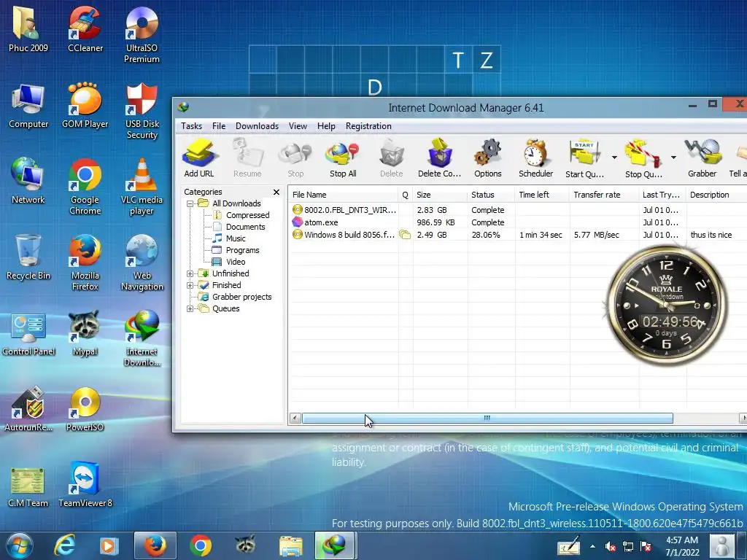The width and height of the screenshot is (747, 560).
Task: Open the Internet Download Manager desktop shortcut
Action: pyautogui.click(x=142, y=338)
